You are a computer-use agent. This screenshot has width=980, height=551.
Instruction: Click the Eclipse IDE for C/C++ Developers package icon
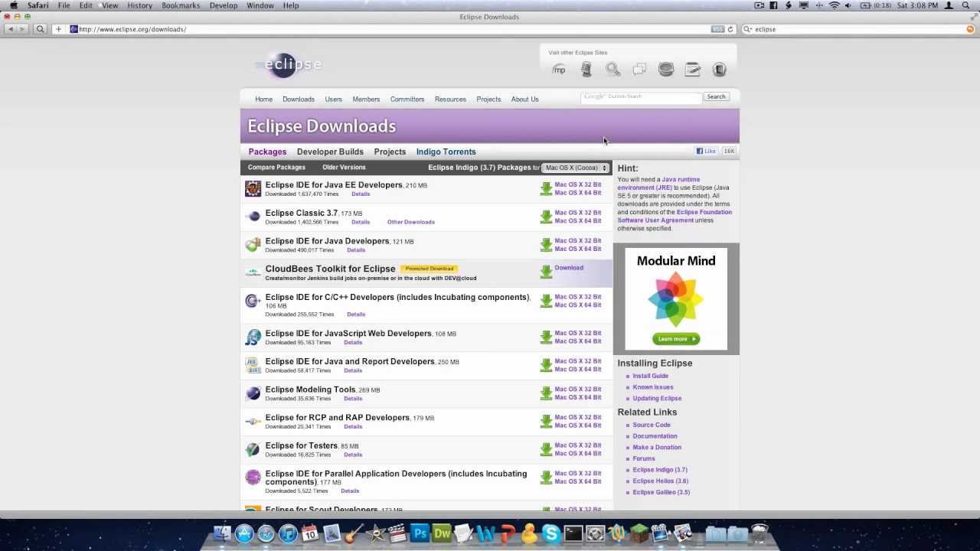[x=253, y=301]
